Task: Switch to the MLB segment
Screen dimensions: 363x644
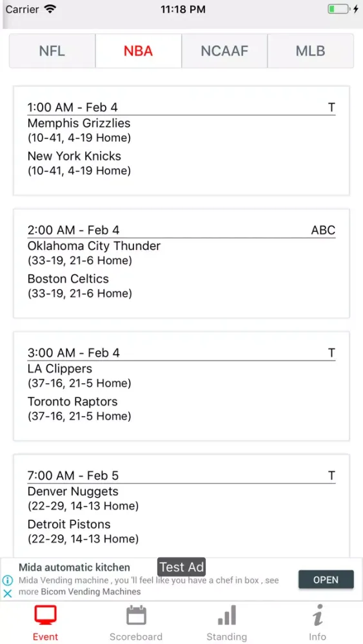Action: (310, 51)
